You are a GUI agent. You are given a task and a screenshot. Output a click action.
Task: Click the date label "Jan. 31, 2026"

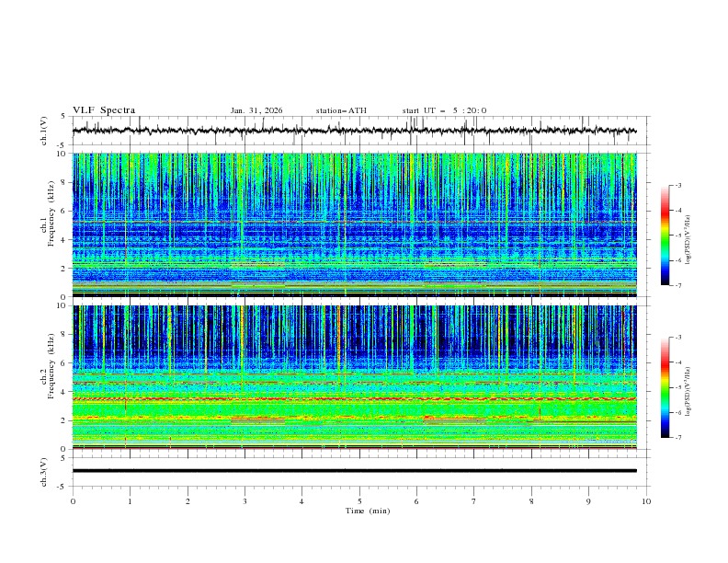click(x=256, y=110)
